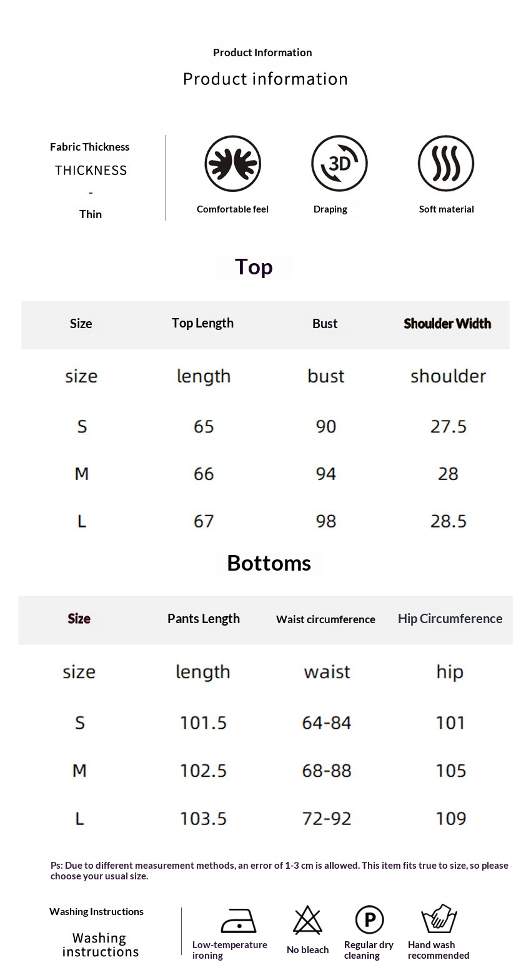This screenshot has width=531, height=980.
Task: Click the M waist range 68-88
Action: pyautogui.click(x=327, y=771)
